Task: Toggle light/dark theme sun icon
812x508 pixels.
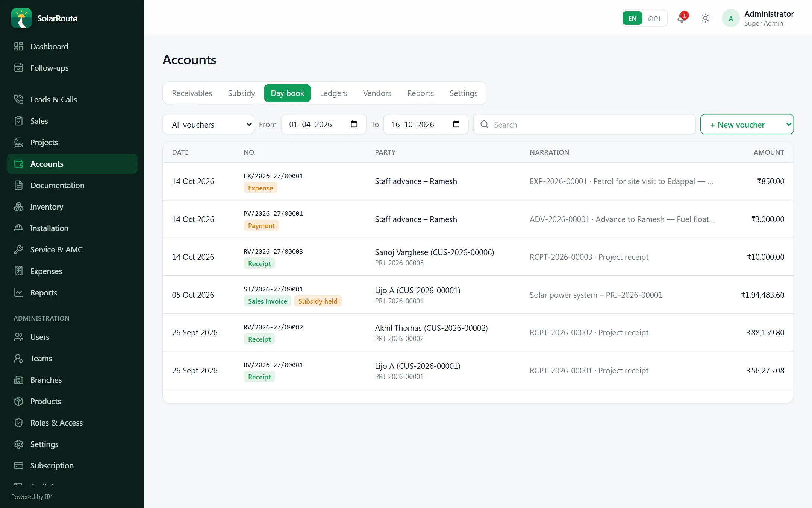Action: point(705,18)
